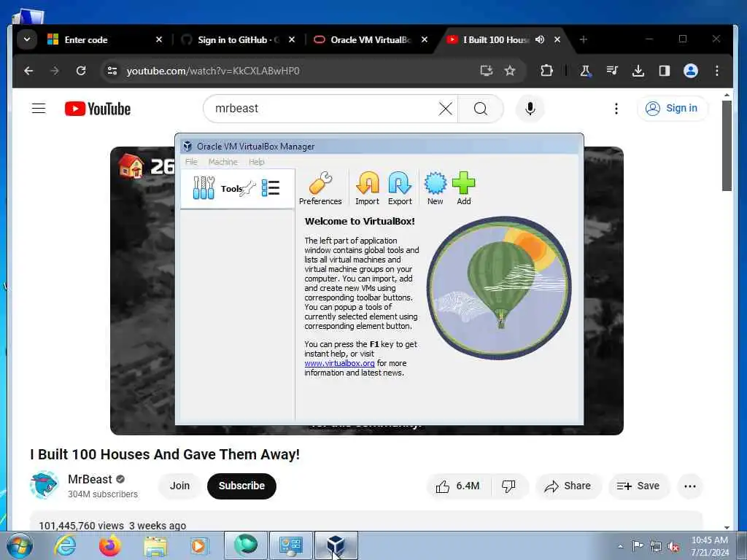Open browser downloads
This screenshot has width=747, height=560.
point(638,71)
